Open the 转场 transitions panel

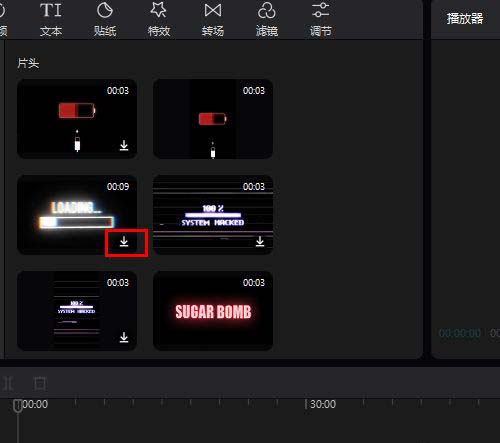click(x=213, y=19)
